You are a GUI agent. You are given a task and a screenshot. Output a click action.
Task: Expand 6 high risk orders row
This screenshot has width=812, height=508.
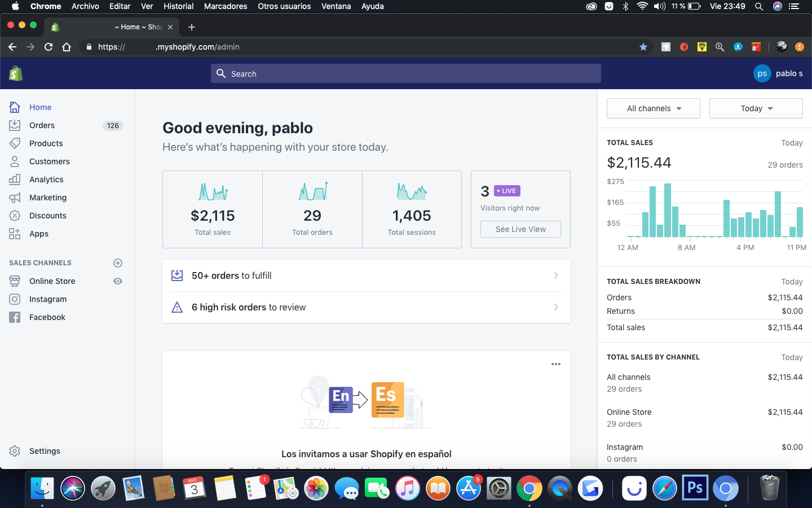(x=366, y=307)
